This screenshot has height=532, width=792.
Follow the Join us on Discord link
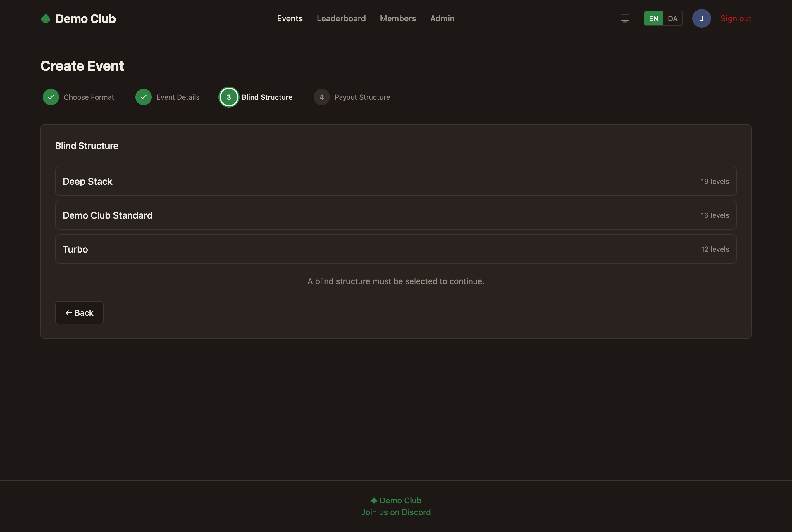point(396,512)
